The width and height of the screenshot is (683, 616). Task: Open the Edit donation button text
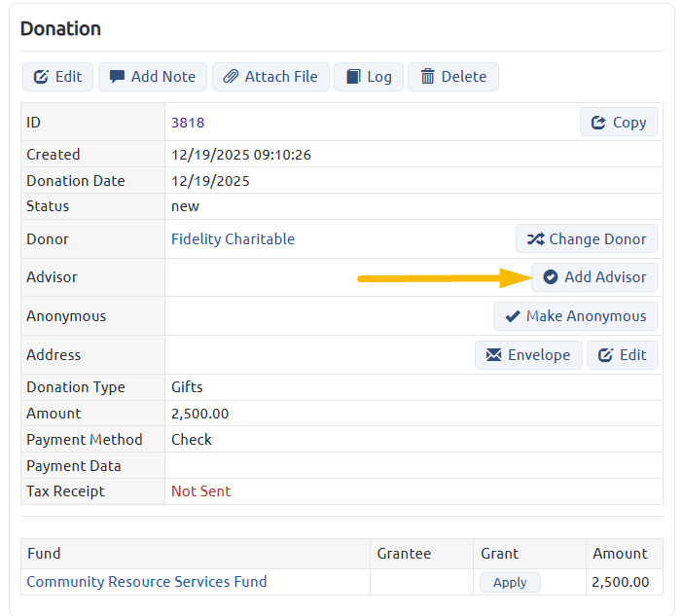pos(68,77)
